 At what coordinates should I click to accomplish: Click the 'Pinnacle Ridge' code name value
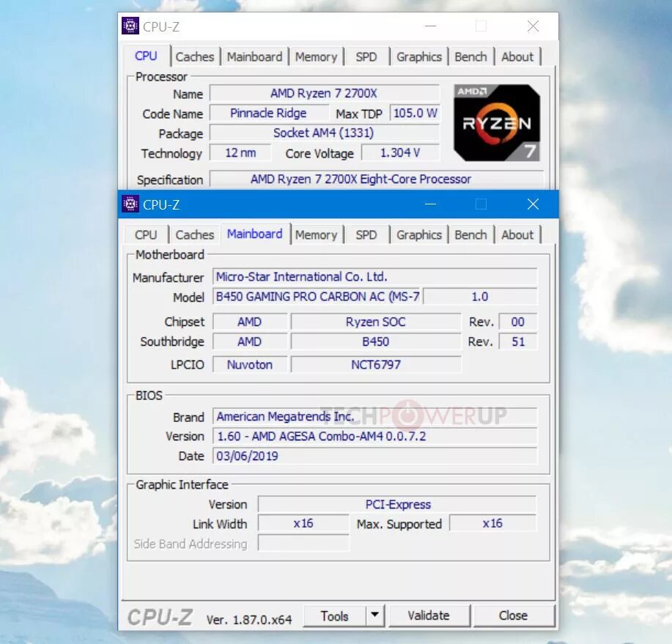tap(269, 113)
